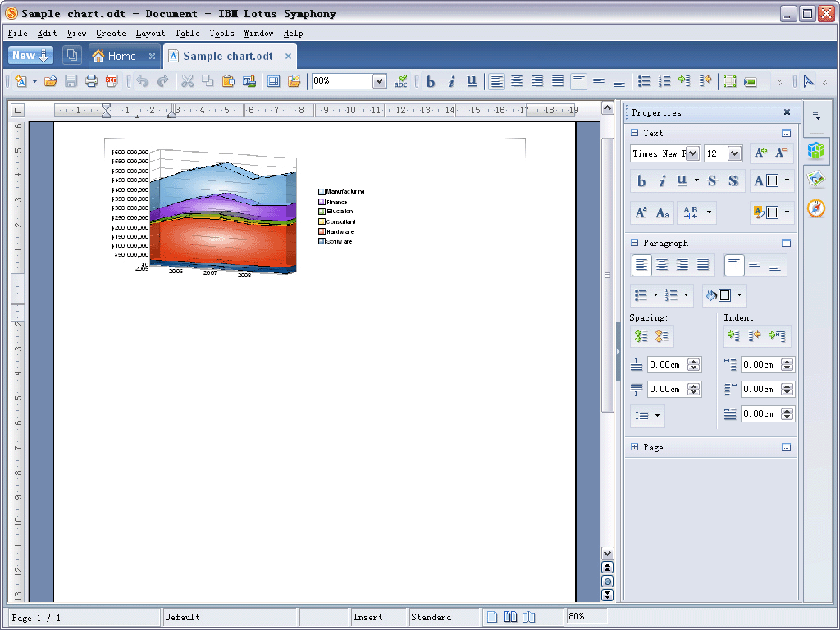Click the Cut scissors icon

coord(187,81)
